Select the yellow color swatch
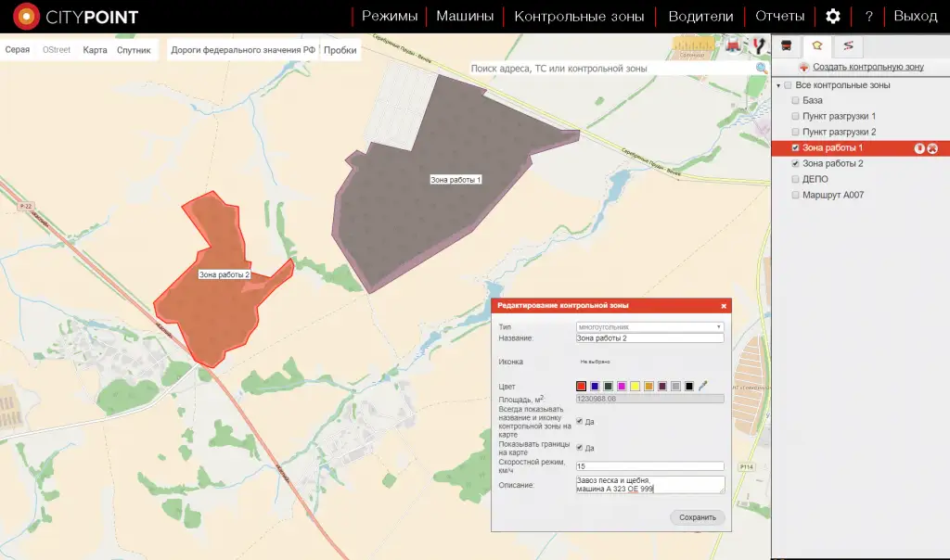The width and height of the screenshot is (950, 560). tap(635, 386)
